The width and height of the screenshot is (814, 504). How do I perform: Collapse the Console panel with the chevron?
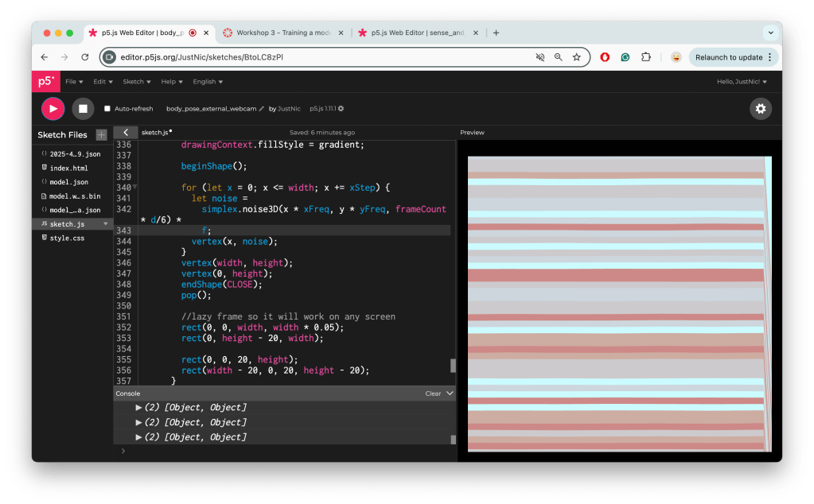pyautogui.click(x=450, y=394)
